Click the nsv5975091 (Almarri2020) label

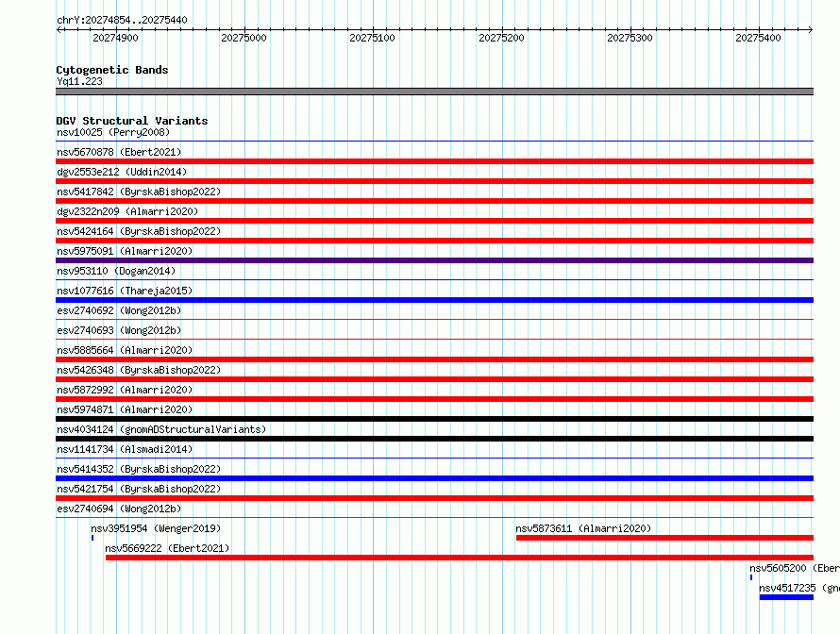[x=125, y=251]
